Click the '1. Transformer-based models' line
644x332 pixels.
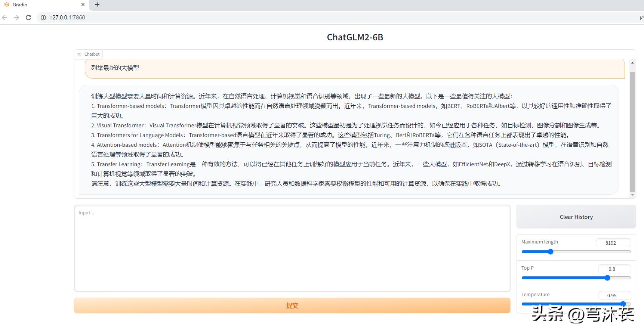tap(351, 111)
